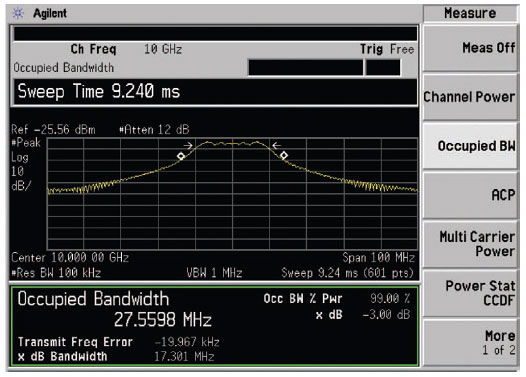The width and height of the screenshot is (526, 377).
Task: Activate the Occupied BW measurement
Action: click(470, 146)
